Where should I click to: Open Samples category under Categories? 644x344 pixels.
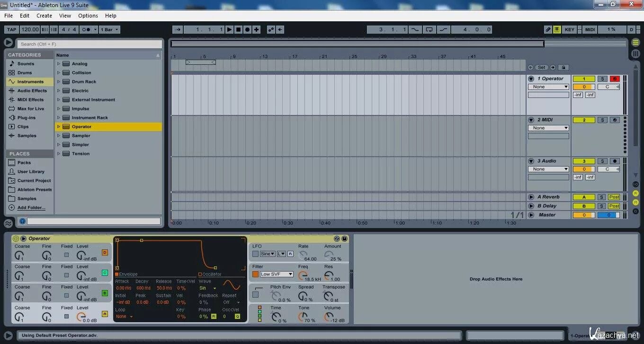pyautogui.click(x=27, y=135)
